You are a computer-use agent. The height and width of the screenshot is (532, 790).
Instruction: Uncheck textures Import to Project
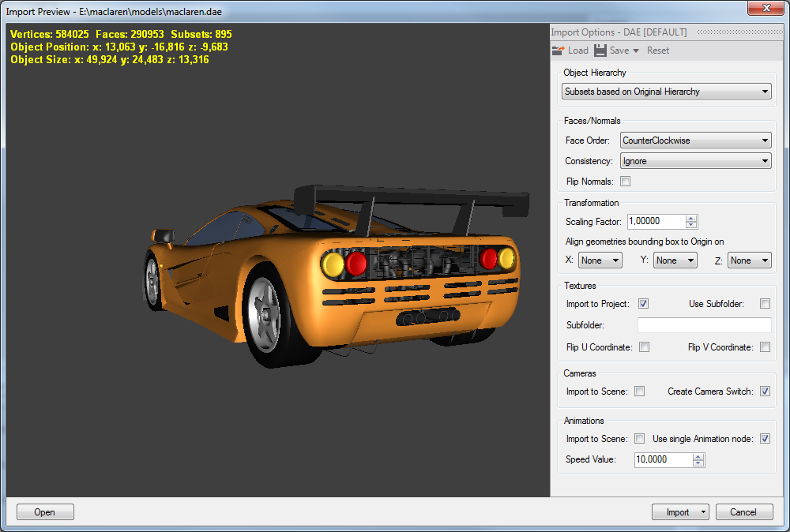point(644,304)
